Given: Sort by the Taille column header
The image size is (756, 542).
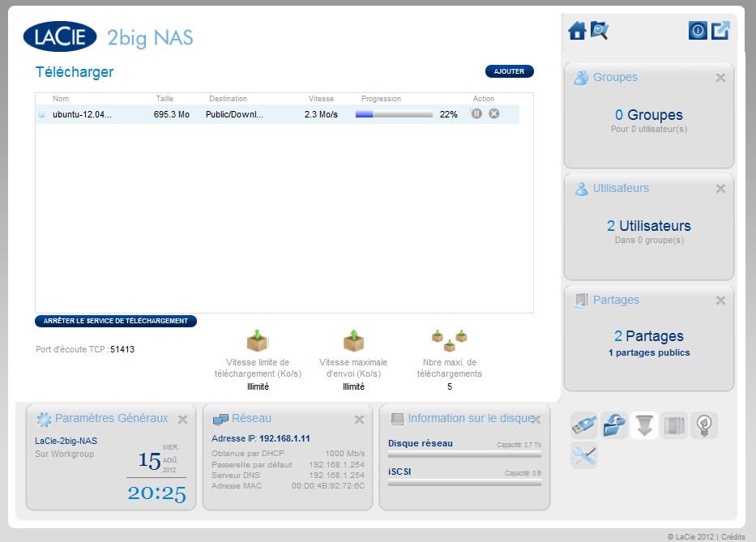Looking at the screenshot, I should [164, 98].
